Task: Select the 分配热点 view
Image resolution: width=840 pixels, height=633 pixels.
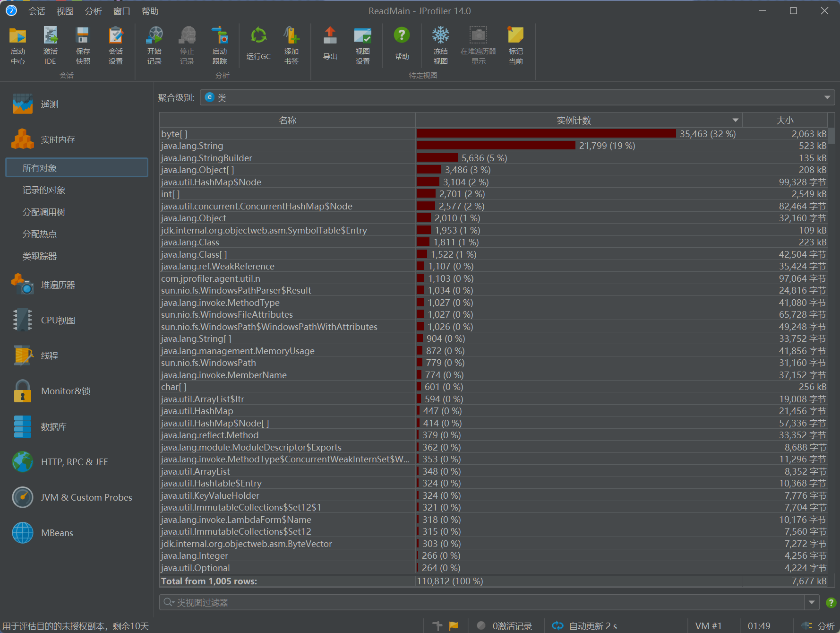Action: pyautogui.click(x=40, y=234)
